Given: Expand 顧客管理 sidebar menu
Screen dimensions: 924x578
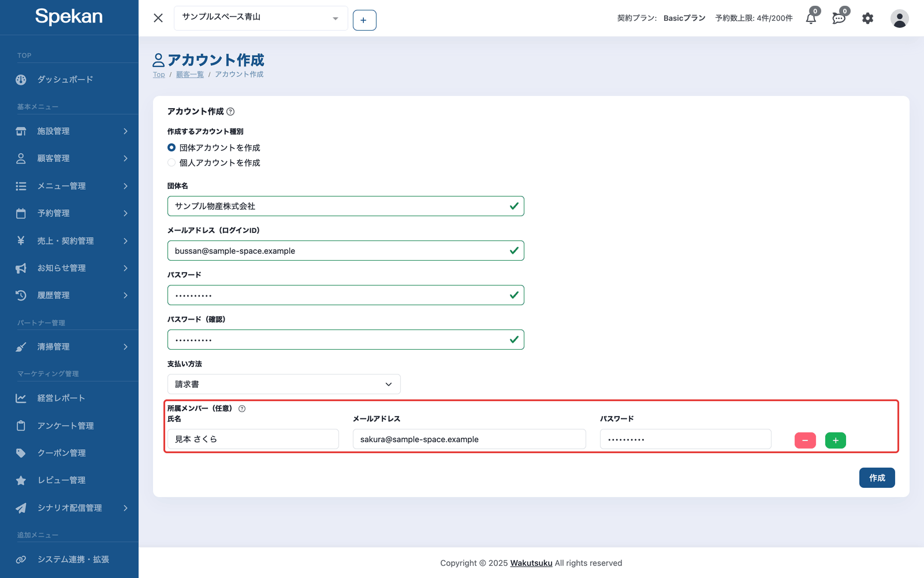Looking at the screenshot, I should [69, 158].
